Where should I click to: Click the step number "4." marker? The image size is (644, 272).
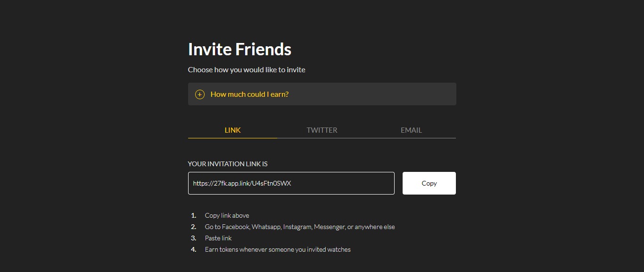[194, 249]
